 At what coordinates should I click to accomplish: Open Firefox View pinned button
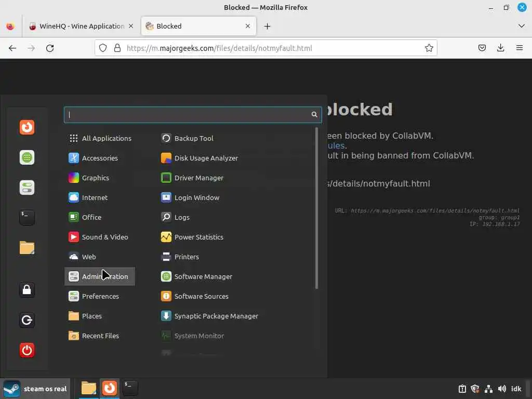click(10, 26)
